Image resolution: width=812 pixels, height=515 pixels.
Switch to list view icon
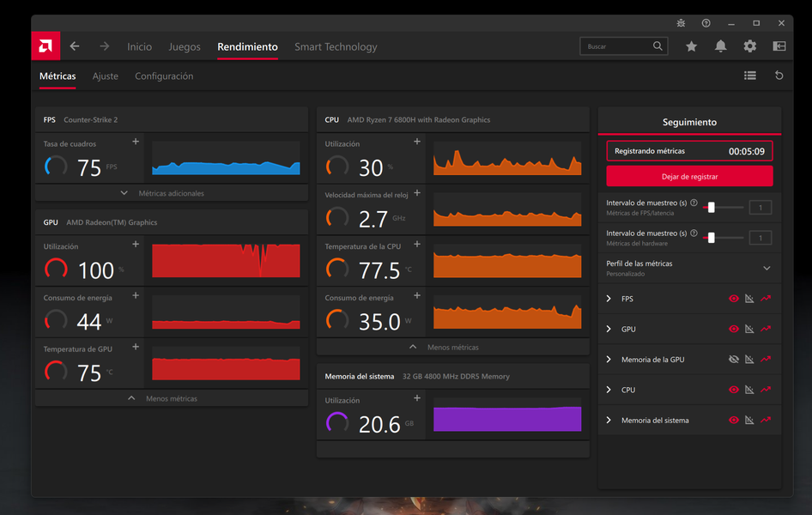tap(750, 76)
